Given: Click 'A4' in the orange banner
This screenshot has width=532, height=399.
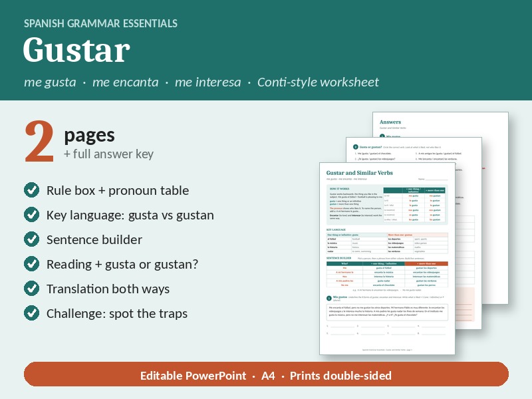Looking at the screenshot, I should point(268,376).
